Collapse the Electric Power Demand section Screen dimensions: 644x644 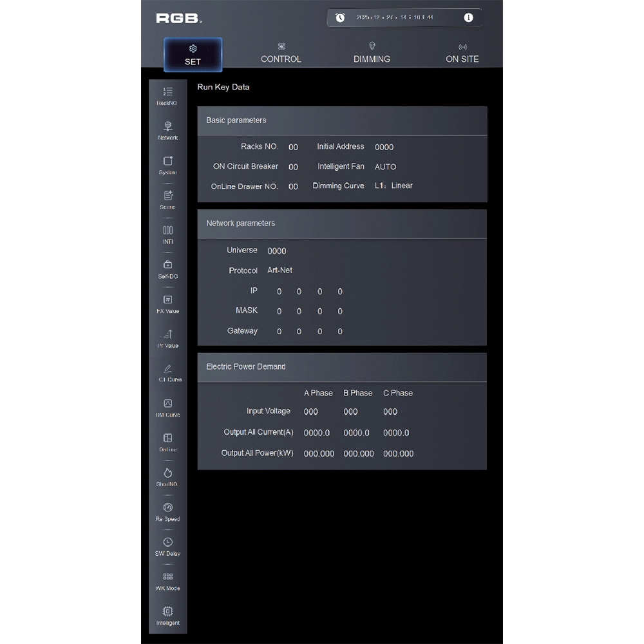pyautogui.click(x=245, y=366)
